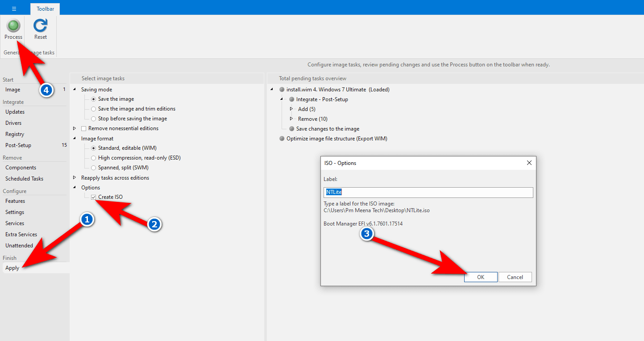
Task: Click the Select image tasks header
Action: (x=103, y=78)
